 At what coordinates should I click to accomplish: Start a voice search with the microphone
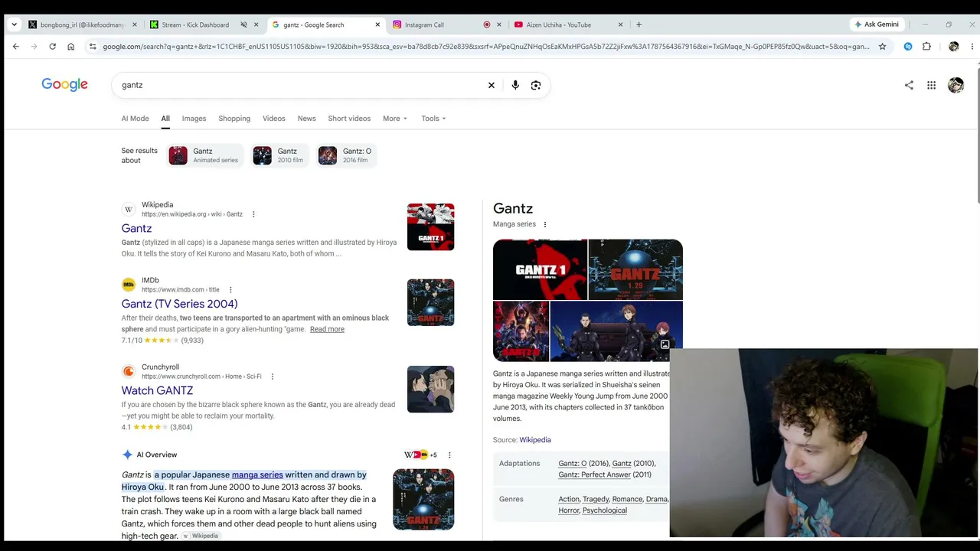pyautogui.click(x=515, y=85)
